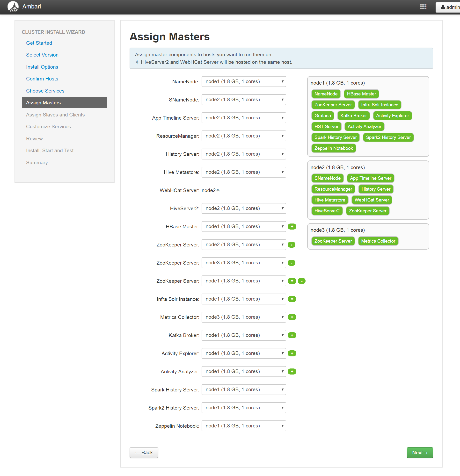The height and width of the screenshot is (476, 460).
Task: Click SNameNode tag under node2
Action: (327, 178)
